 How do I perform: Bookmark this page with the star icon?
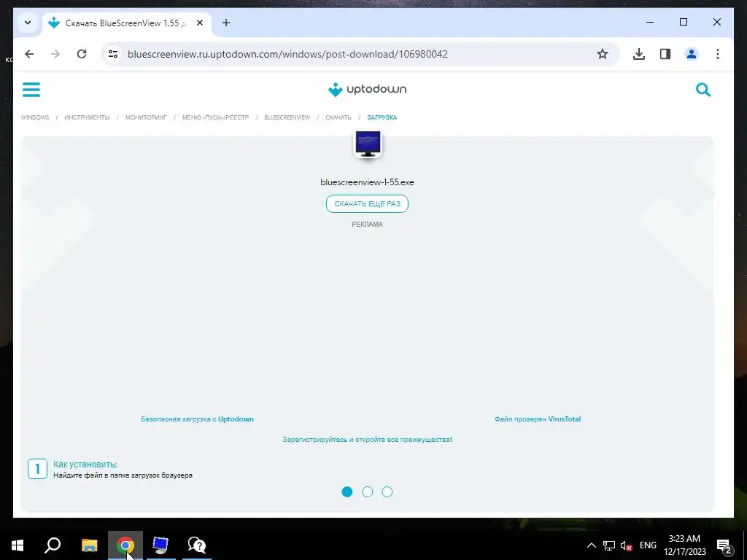tap(602, 54)
